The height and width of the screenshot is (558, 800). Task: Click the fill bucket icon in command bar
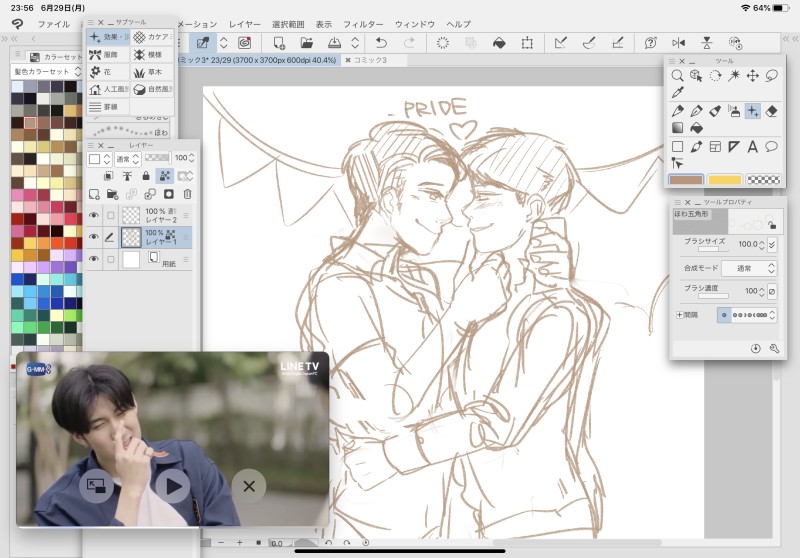click(497, 42)
